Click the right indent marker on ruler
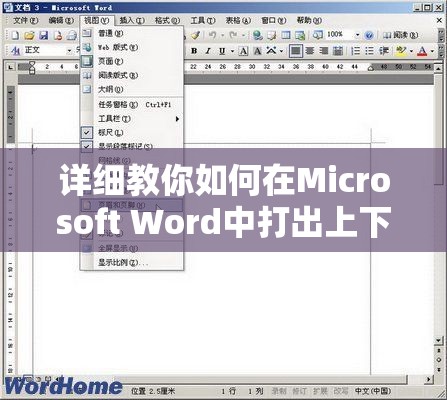The image size is (447, 400). [x=370, y=68]
